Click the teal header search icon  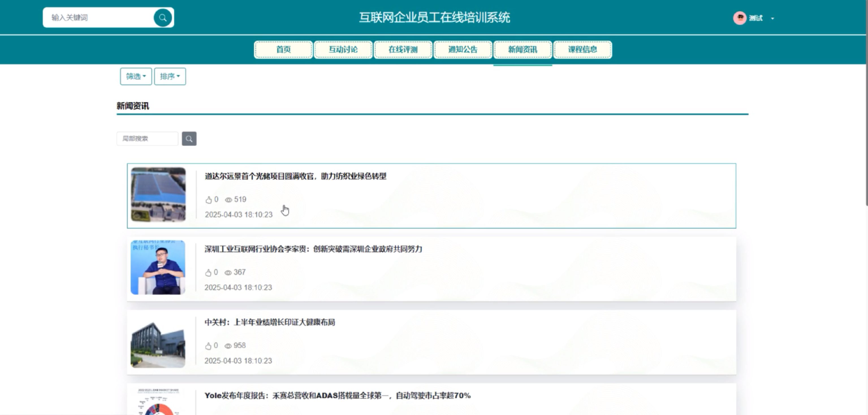163,18
